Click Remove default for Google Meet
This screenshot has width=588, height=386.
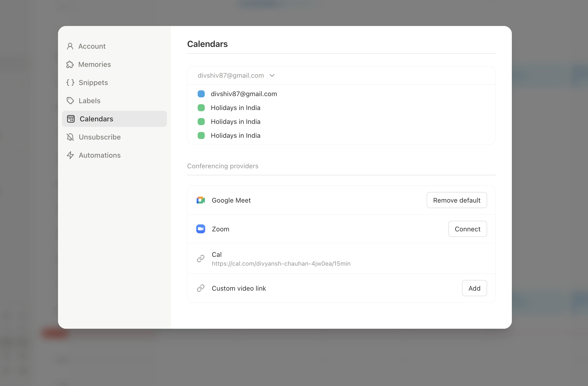[x=457, y=200]
